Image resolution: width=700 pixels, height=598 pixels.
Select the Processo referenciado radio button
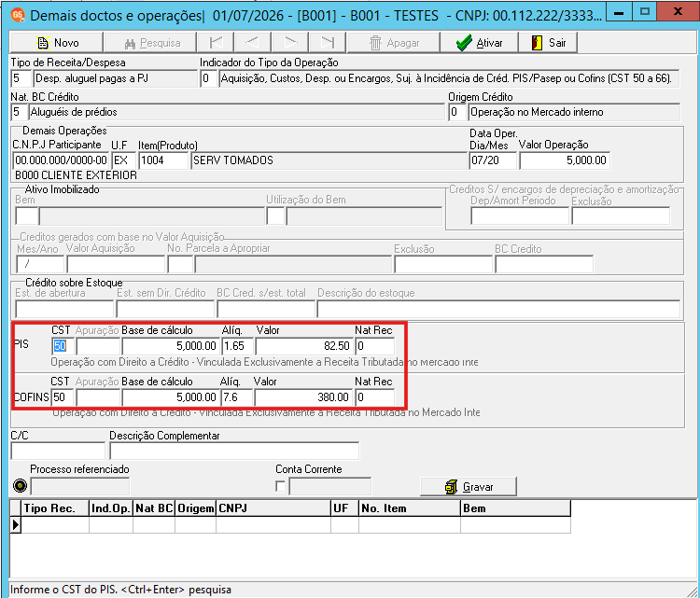coord(21,485)
